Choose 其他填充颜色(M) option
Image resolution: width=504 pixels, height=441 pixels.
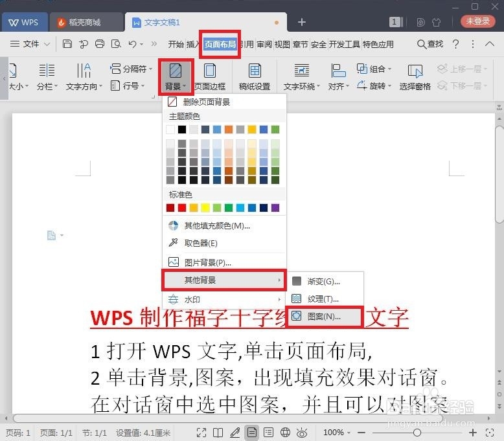(223, 226)
